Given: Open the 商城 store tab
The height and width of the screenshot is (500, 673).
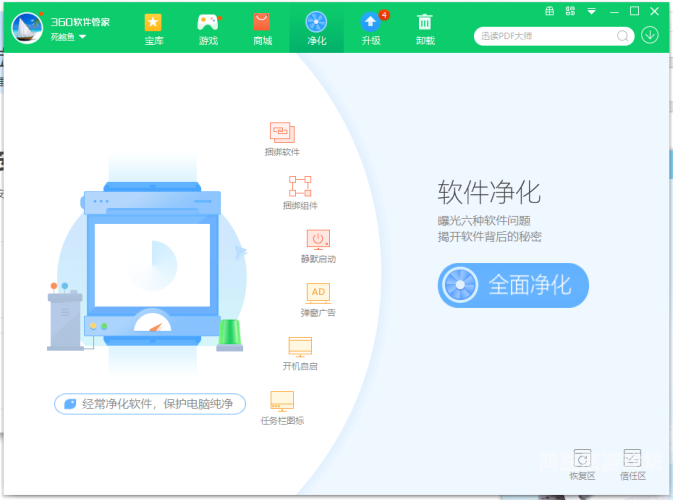Looking at the screenshot, I should (262, 29).
